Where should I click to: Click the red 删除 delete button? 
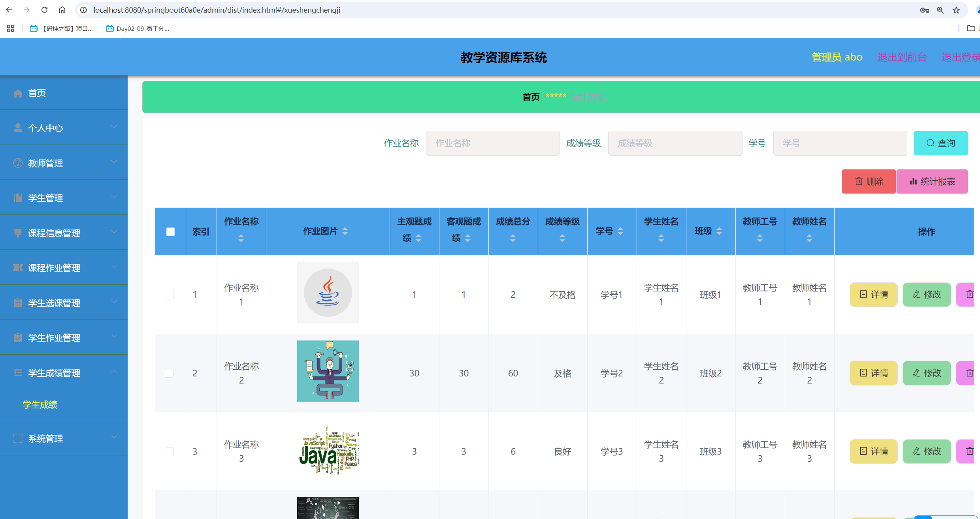tap(868, 181)
